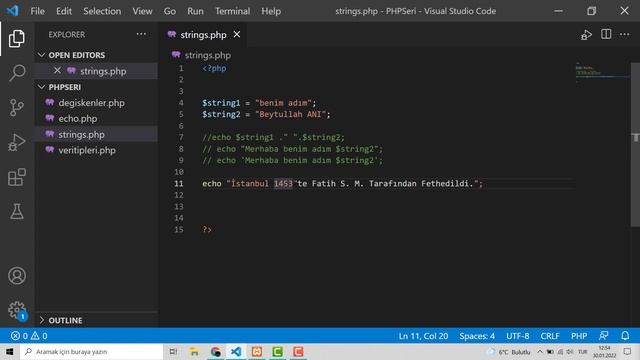
Task: Click Ln 11, Col 20 cursor position
Action: click(x=423, y=336)
